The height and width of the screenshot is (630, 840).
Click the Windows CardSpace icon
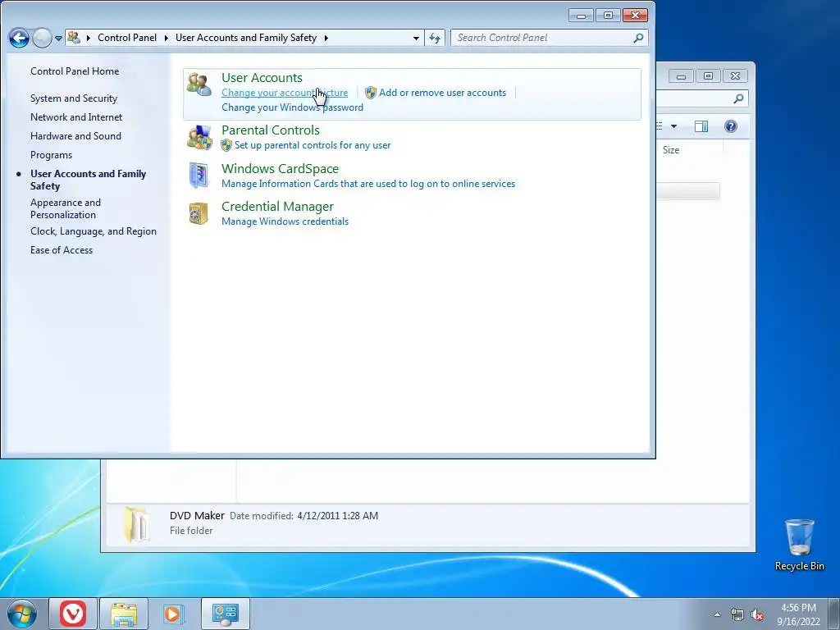click(x=199, y=176)
